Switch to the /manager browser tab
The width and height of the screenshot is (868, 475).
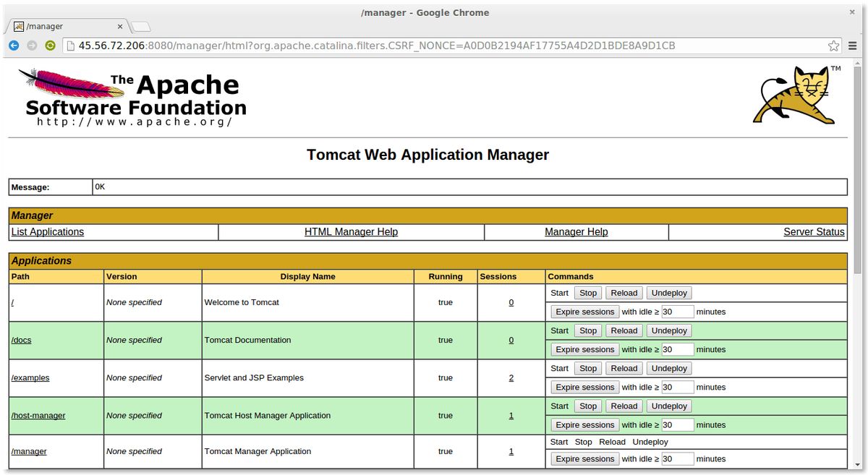click(65, 26)
